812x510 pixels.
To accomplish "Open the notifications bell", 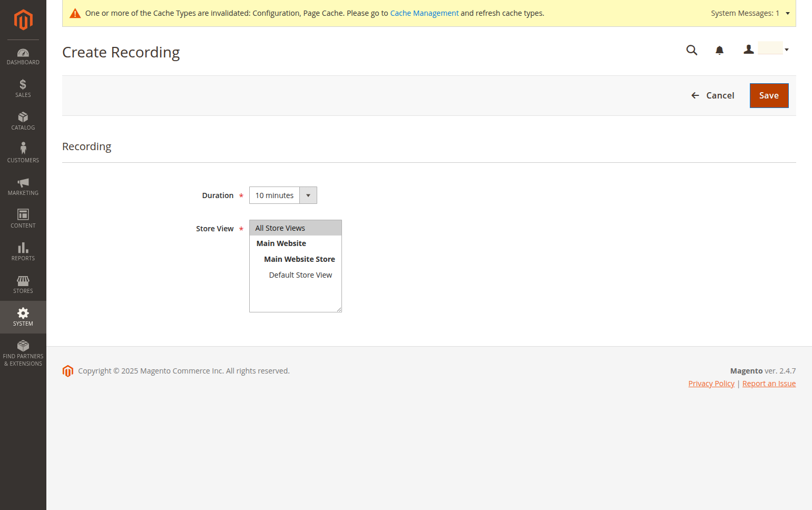I will coord(719,50).
